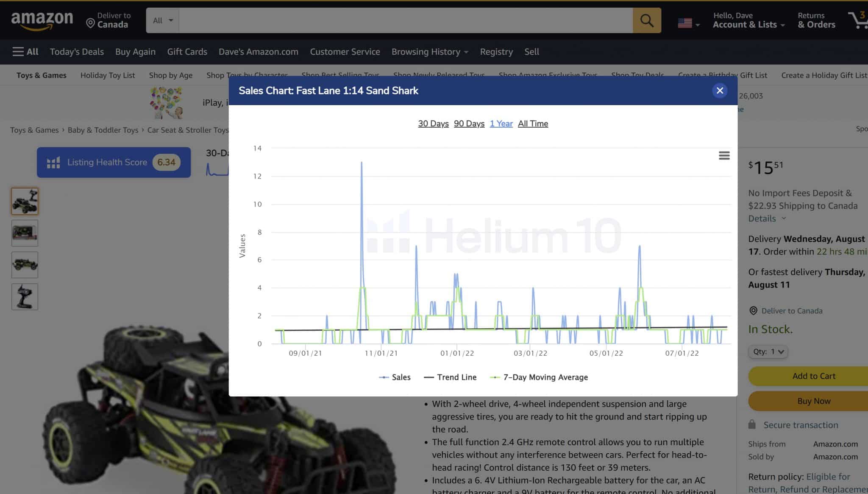Click the Listing Health Score bar-chart icon
Viewport: 868px width, 494px height.
pyautogui.click(x=53, y=162)
